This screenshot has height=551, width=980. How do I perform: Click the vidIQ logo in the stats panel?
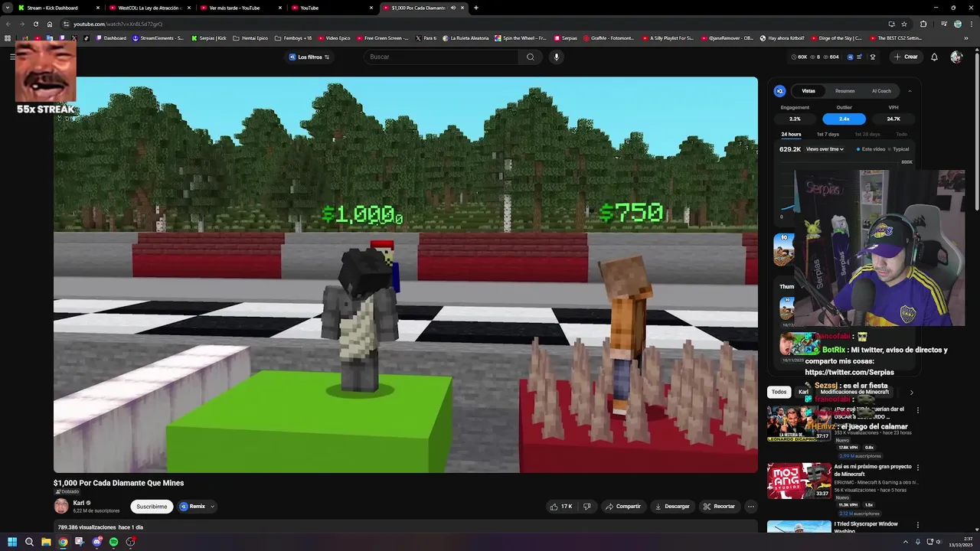pos(780,91)
